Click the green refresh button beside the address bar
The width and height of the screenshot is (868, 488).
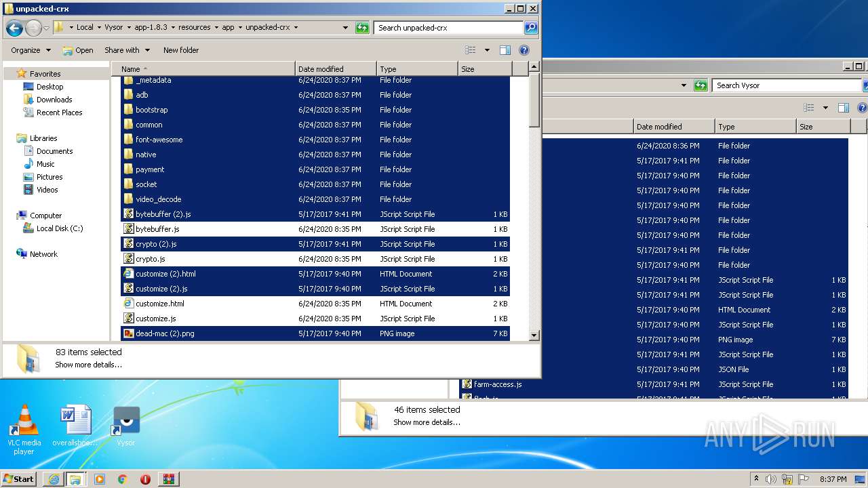[362, 28]
